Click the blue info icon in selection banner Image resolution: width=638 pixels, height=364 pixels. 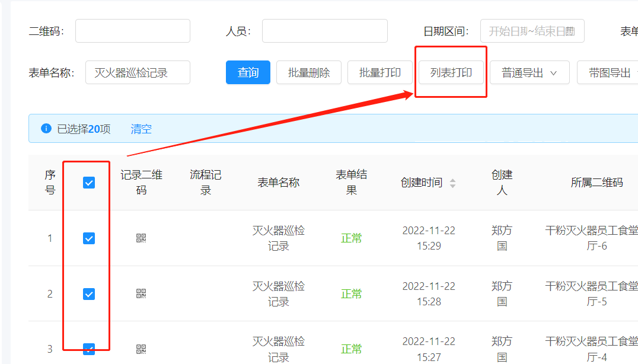(x=46, y=128)
